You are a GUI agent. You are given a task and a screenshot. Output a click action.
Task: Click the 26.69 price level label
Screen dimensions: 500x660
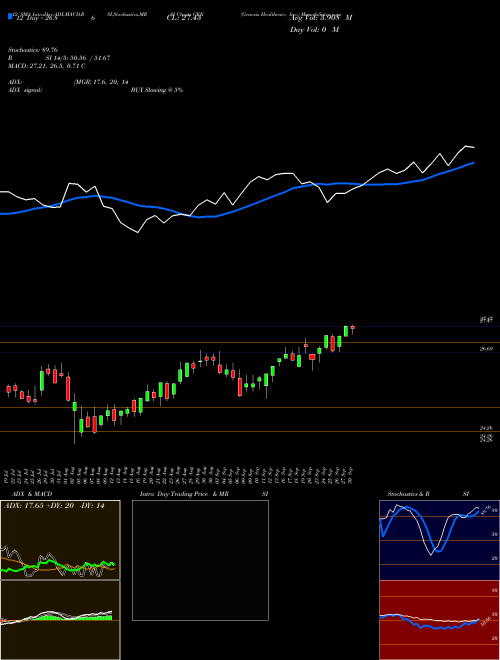tap(486, 349)
